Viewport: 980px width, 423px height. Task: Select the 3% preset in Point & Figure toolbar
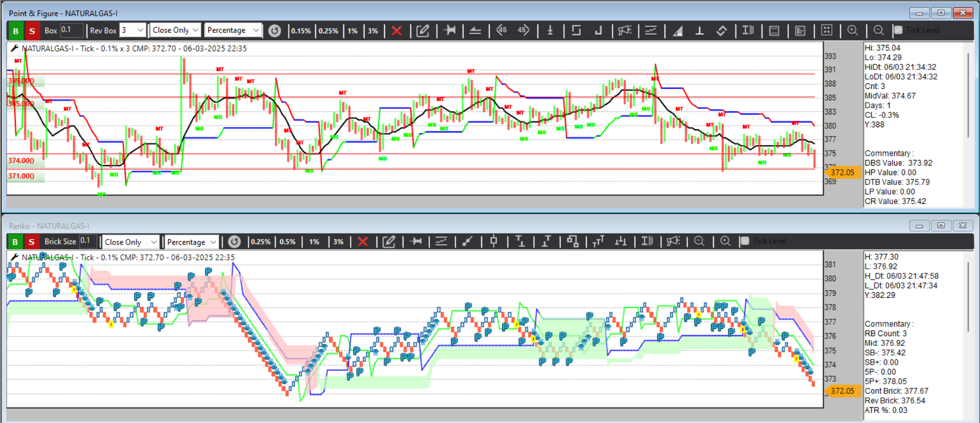tap(373, 31)
